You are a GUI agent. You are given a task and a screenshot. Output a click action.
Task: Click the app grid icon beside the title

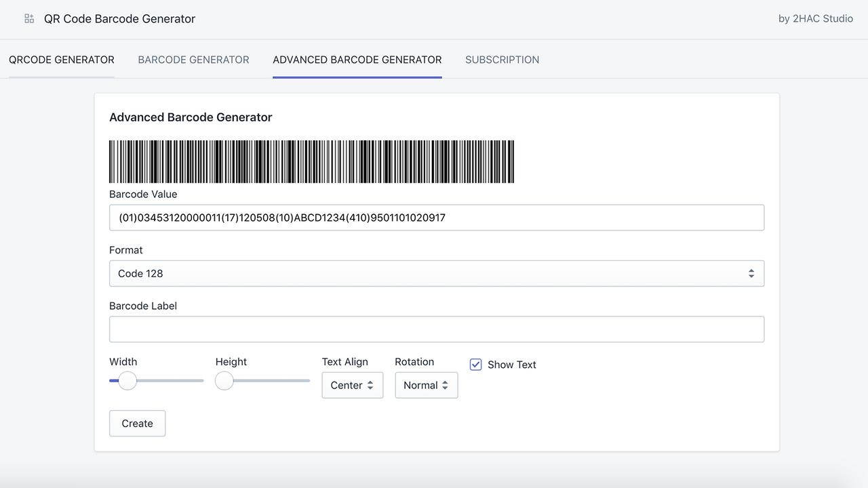[x=29, y=19]
